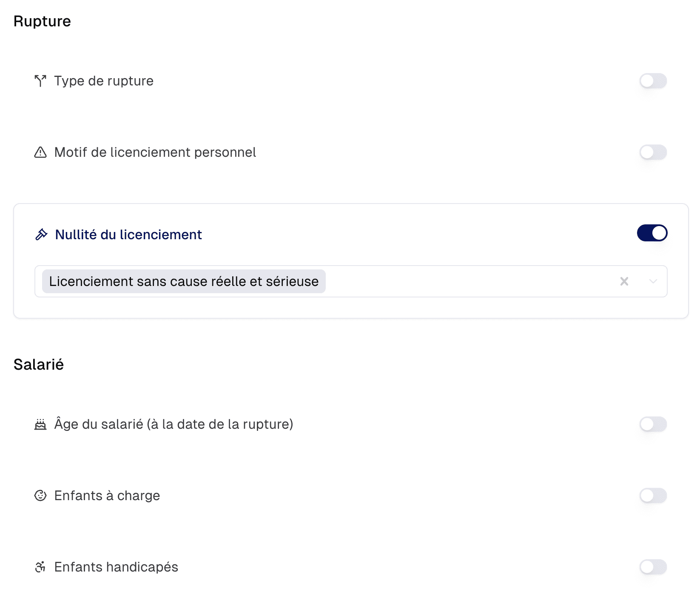Screen dimensions: 700x600
Task: Click the birthday cake icon beside Âge du salarié
Action: [x=41, y=424]
